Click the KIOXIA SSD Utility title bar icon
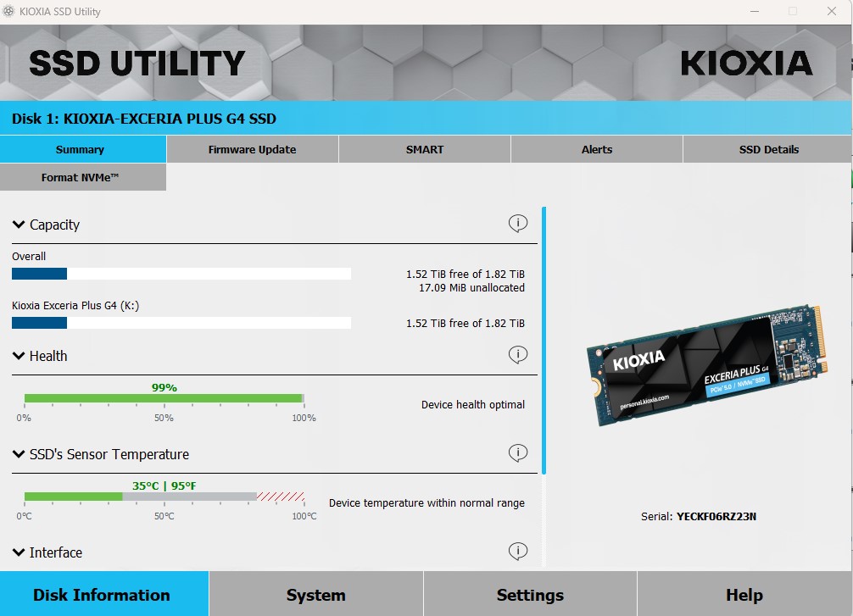 (9, 11)
